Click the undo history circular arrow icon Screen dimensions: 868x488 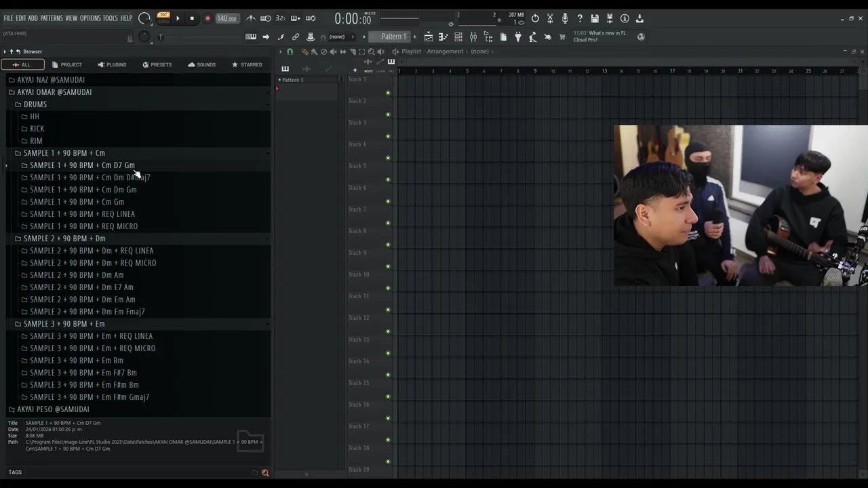pyautogui.click(x=535, y=18)
